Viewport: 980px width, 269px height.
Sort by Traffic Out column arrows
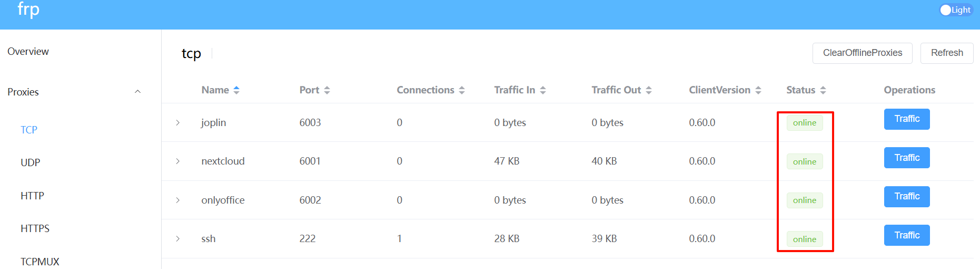point(649,90)
